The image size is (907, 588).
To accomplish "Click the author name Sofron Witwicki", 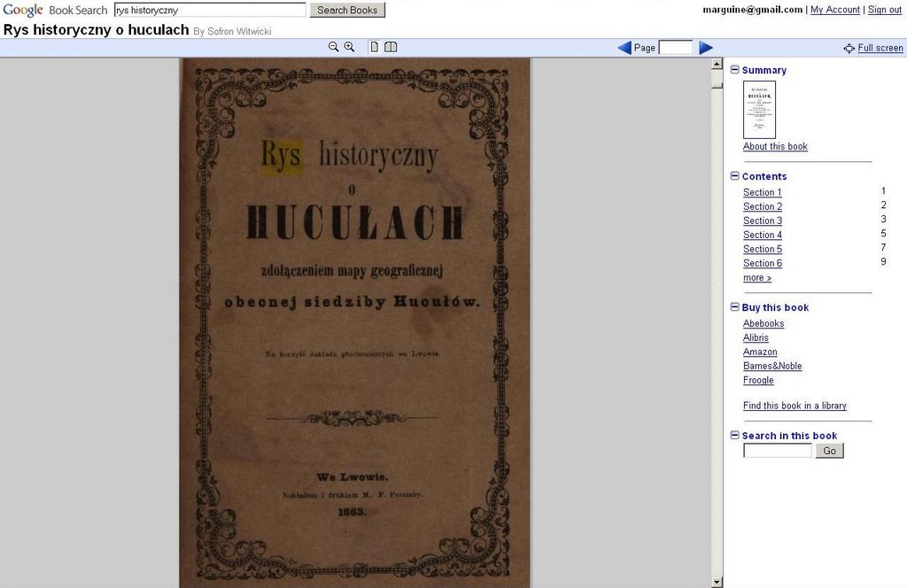I will 239,31.
